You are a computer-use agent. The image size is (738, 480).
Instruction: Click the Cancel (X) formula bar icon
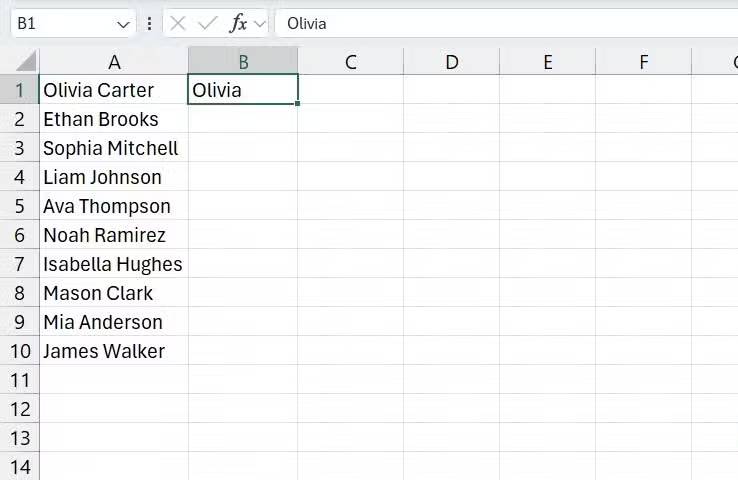coord(178,23)
